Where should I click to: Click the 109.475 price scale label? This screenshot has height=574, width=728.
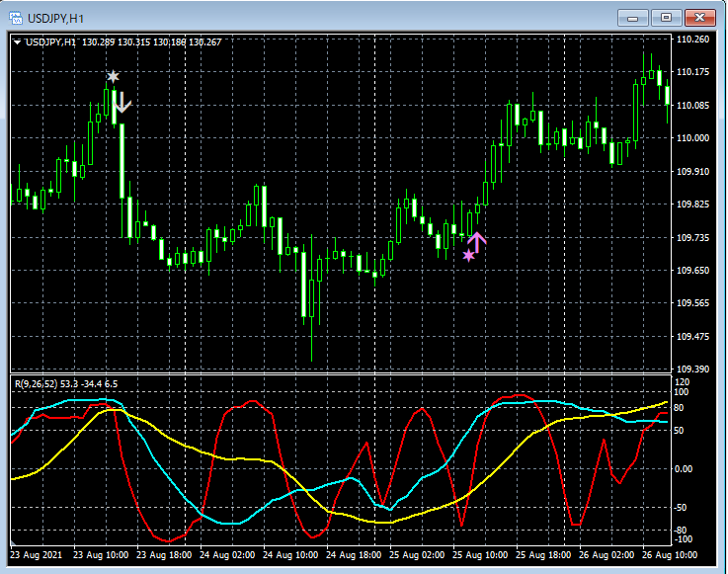tap(692, 336)
